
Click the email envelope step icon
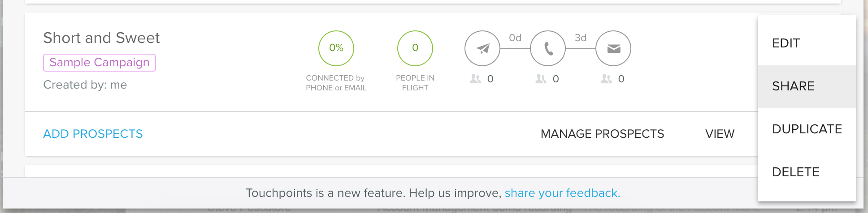(613, 48)
